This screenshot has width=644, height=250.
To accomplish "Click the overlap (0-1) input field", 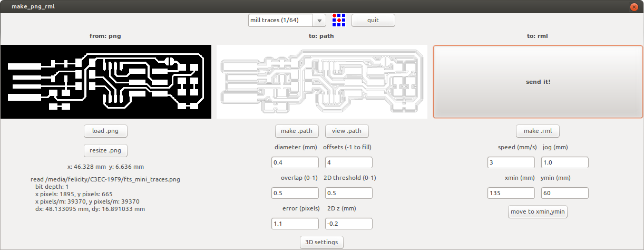I will [x=295, y=193].
